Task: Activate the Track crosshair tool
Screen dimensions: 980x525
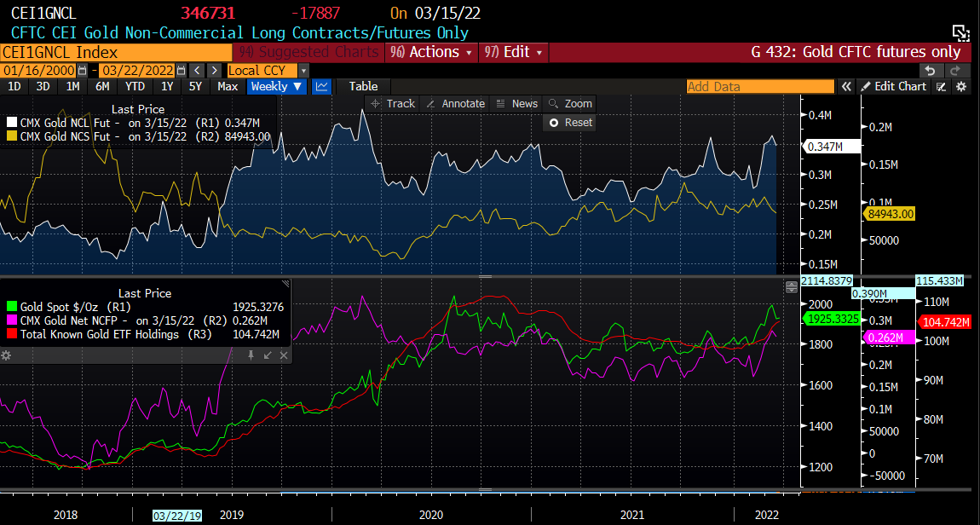Action: tap(392, 103)
